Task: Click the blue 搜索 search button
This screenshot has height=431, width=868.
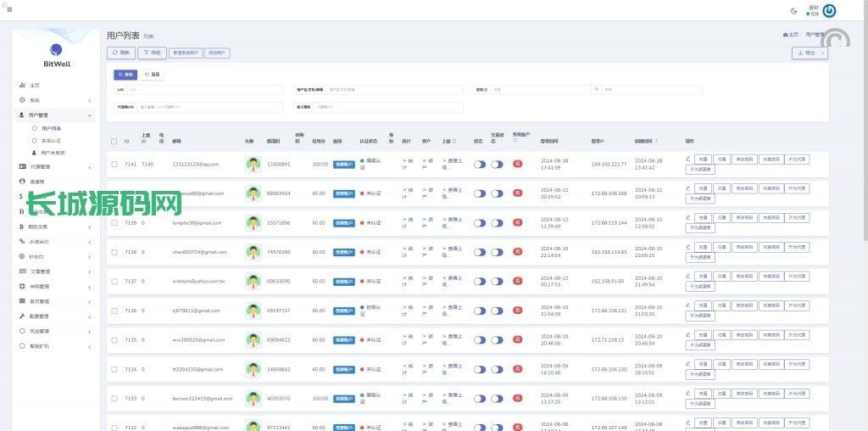Action: (x=125, y=75)
